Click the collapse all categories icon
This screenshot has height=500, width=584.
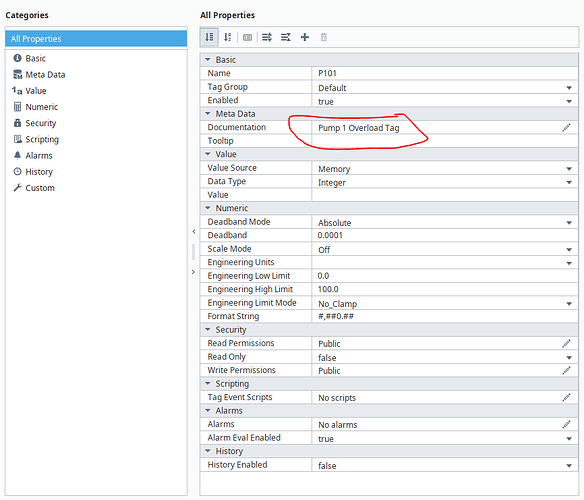tap(286, 37)
